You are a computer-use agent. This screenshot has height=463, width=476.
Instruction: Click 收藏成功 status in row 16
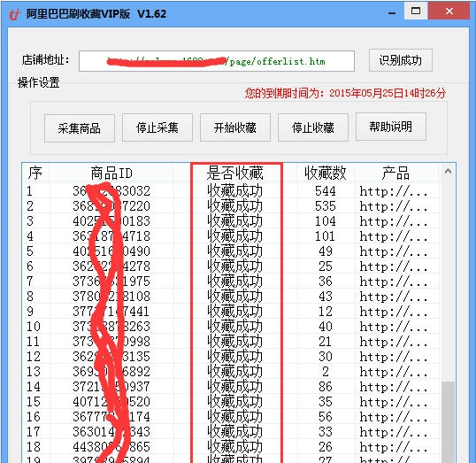235,417
